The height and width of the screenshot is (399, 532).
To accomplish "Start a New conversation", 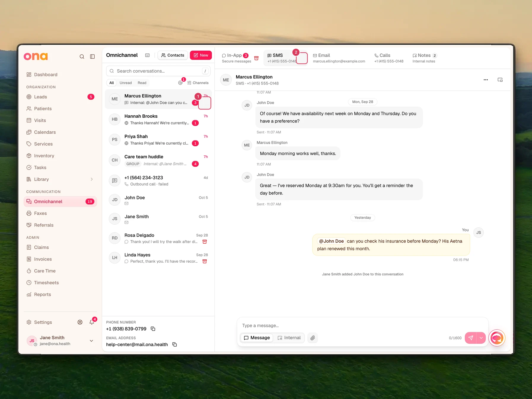I will click(201, 55).
